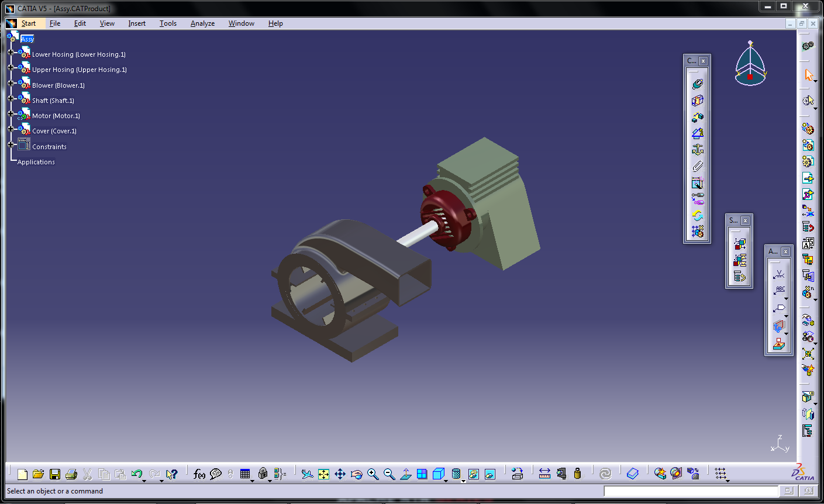Select the Contact Constraint tool
824x504 pixels.
(x=697, y=101)
